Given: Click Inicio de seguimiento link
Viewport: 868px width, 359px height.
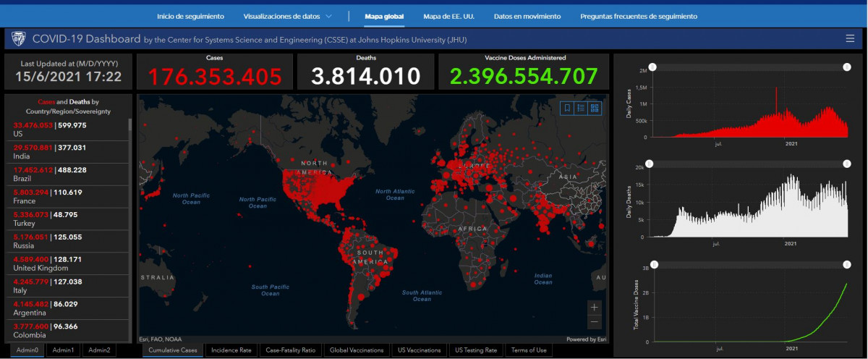Looking at the screenshot, I should [190, 16].
